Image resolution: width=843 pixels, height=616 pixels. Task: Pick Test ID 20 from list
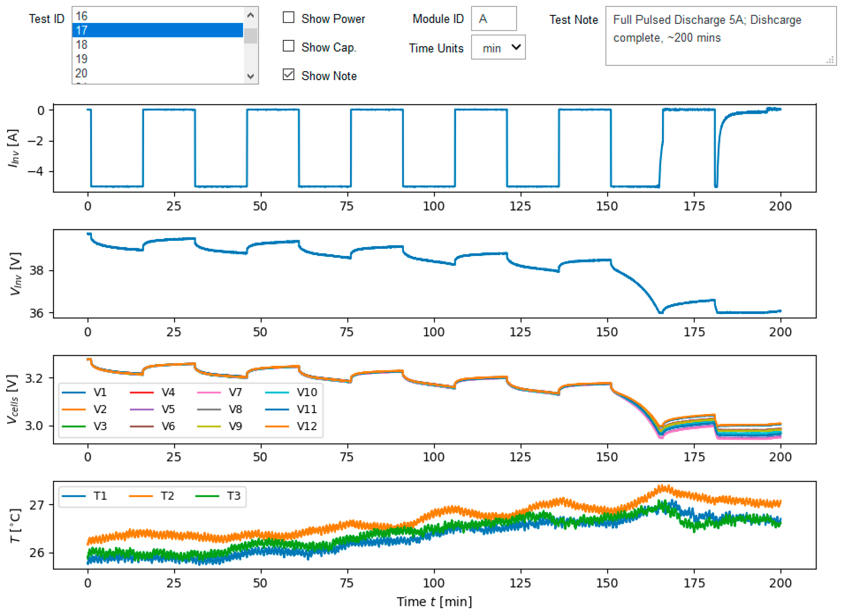click(157, 73)
